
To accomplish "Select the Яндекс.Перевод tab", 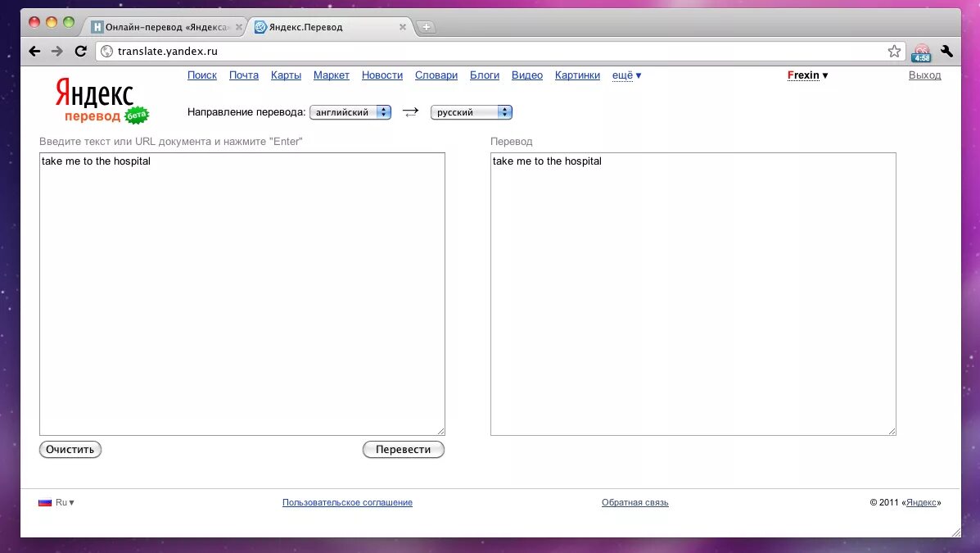I will 330,27.
